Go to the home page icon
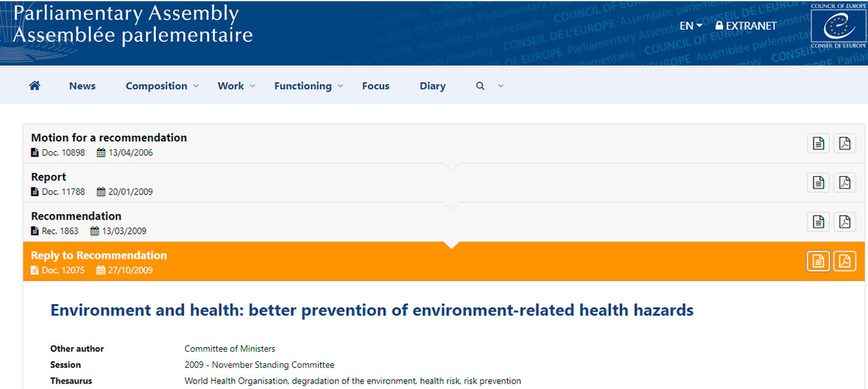 point(35,85)
